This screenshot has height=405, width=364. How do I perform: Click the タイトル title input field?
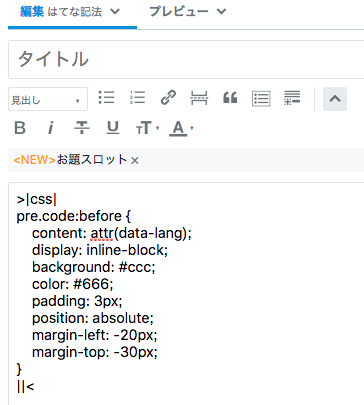186,59
